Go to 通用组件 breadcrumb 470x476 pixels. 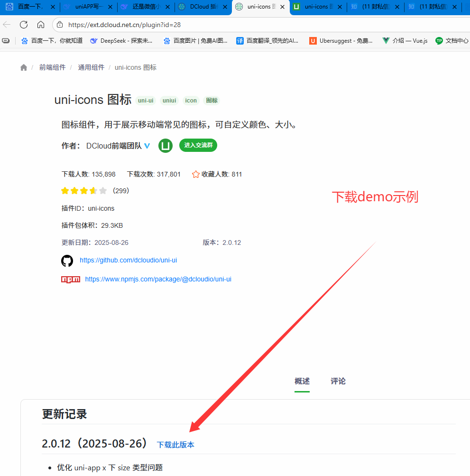(91, 67)
